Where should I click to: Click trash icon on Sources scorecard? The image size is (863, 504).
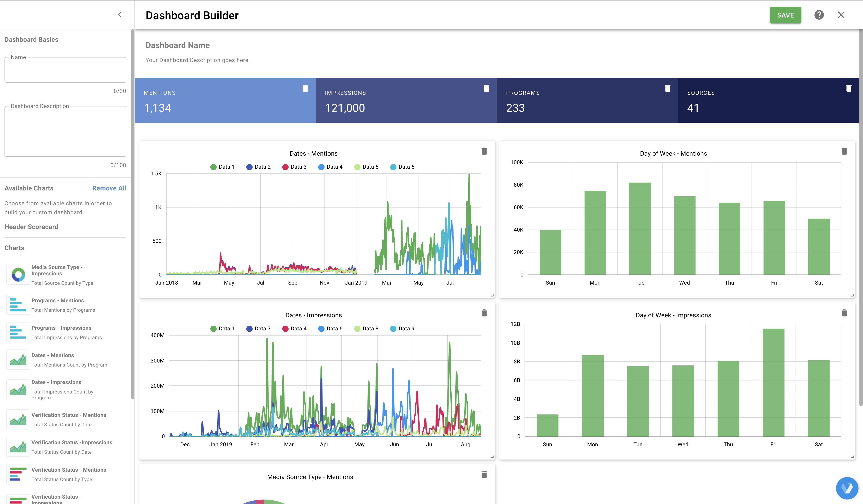[849, 88]
